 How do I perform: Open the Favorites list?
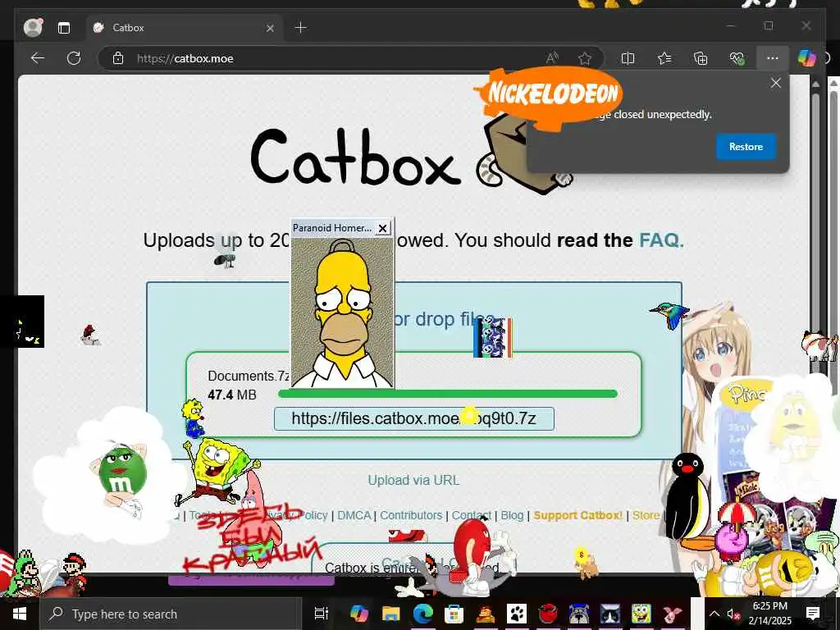pos(664,58)
